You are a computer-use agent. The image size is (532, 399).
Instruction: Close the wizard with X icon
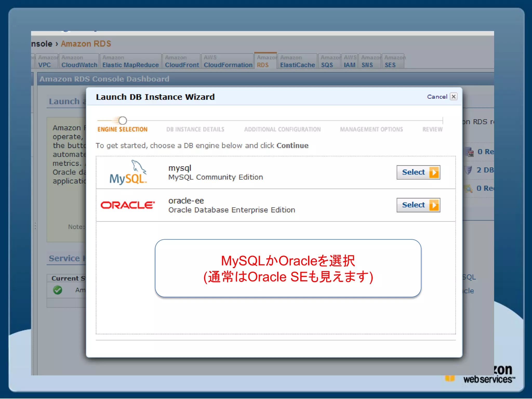coord(454,97)
